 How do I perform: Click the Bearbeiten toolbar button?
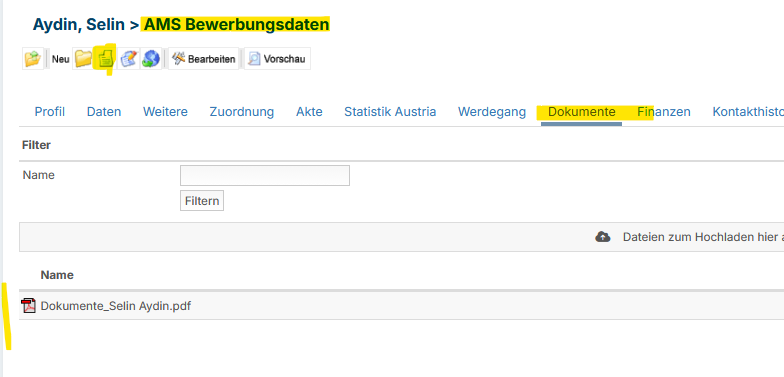tap(204, 58)
